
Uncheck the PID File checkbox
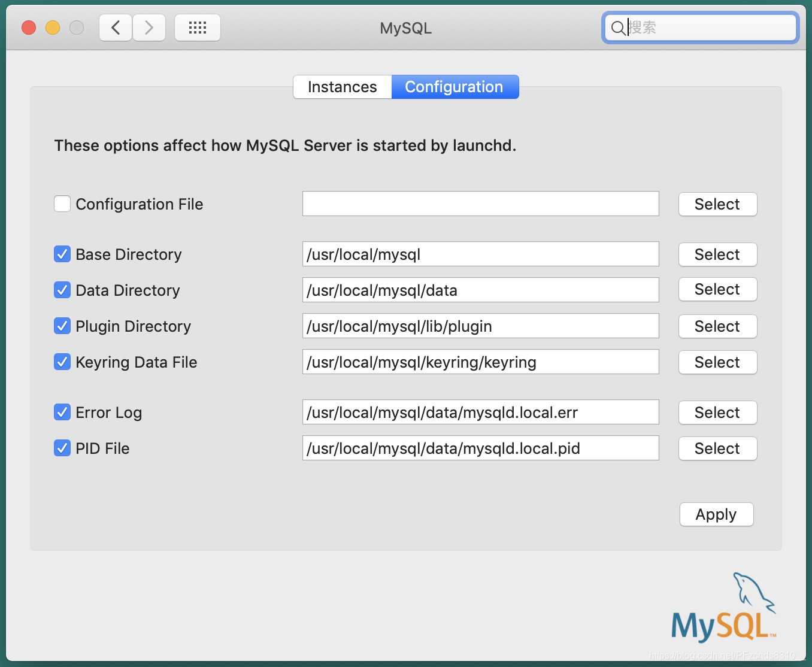(x=62, y=448)
